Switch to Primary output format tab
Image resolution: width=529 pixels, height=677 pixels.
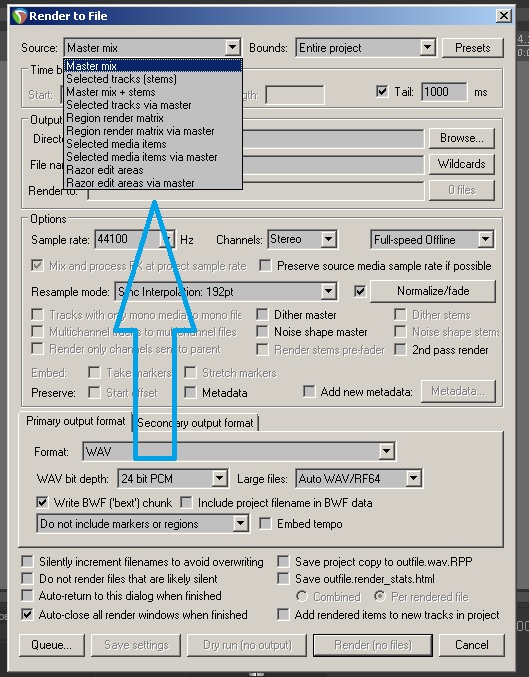75,421
